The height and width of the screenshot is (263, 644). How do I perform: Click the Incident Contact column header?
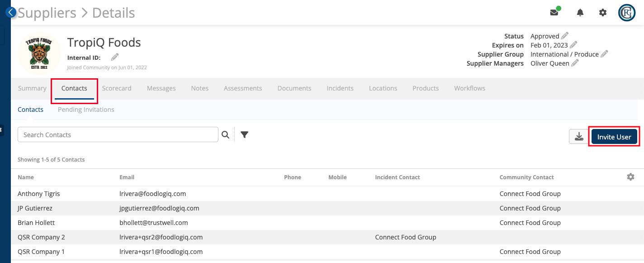click(398, 177)
